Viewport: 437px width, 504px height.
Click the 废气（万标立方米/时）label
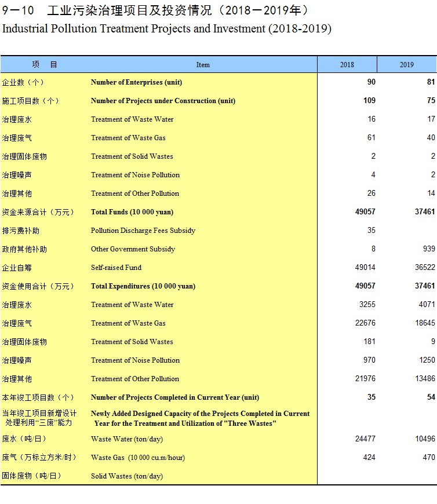(39, 458)
